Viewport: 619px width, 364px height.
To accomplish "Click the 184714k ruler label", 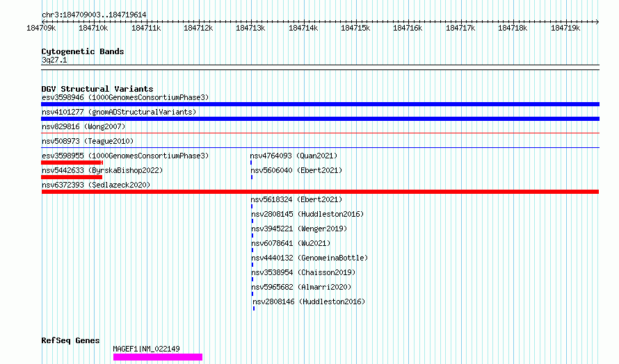I will tap(303, 28).
